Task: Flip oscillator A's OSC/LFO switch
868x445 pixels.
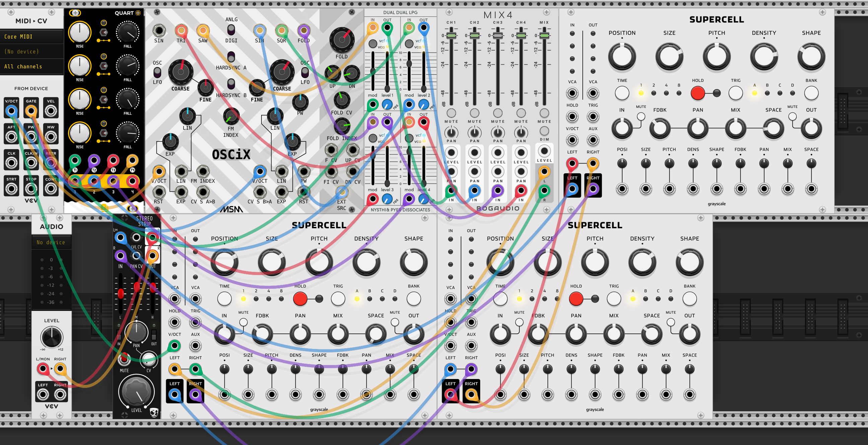Action: [157, 72]
